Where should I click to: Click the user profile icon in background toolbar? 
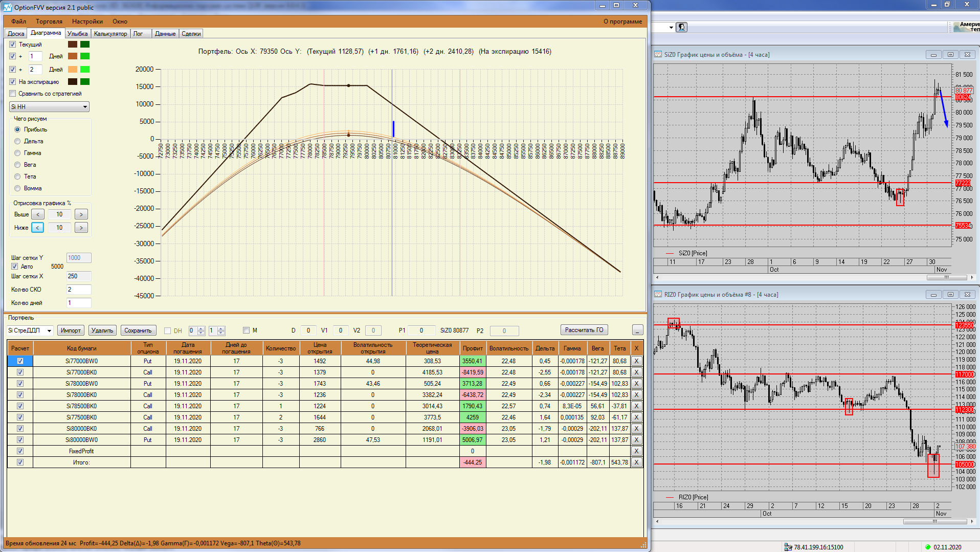[682, 27]
